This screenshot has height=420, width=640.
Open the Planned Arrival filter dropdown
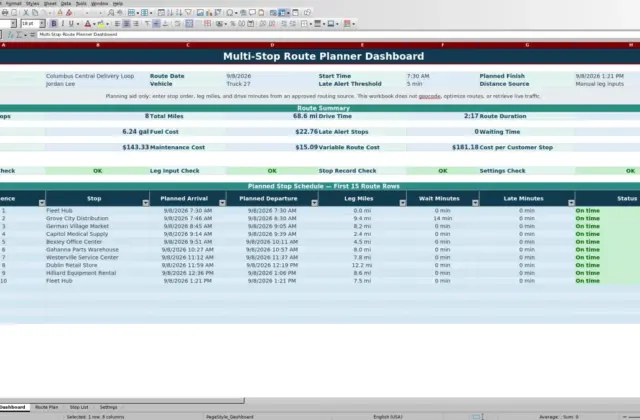(222, 203)
